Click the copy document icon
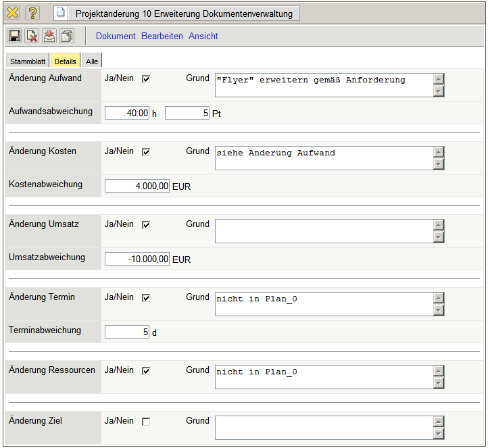 coord(67,36)
